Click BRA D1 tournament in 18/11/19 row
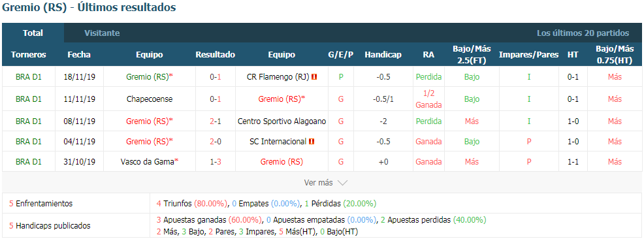The height and width of the screenshot is (239, 644). pyautogui.click(x=29, y=77)
